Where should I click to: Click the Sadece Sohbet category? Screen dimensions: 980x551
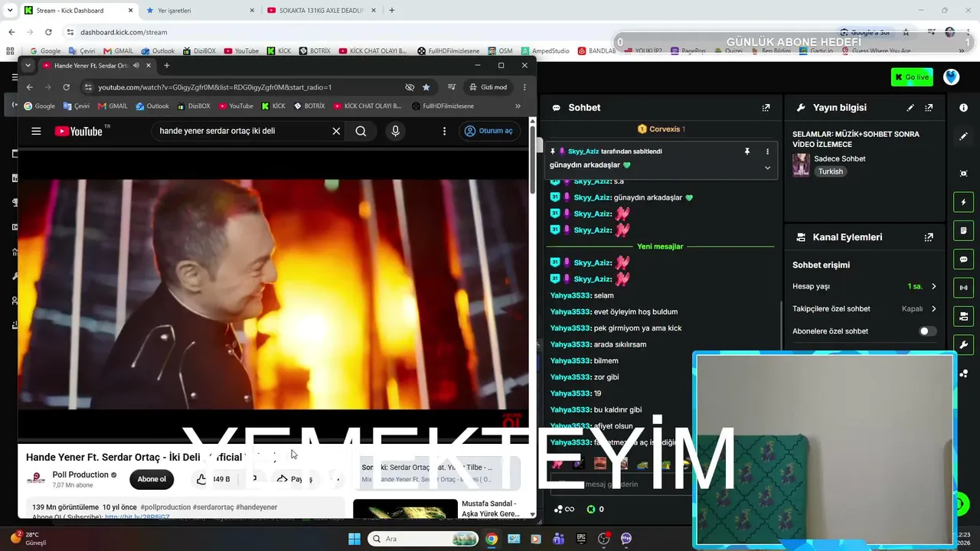(840, 158)
